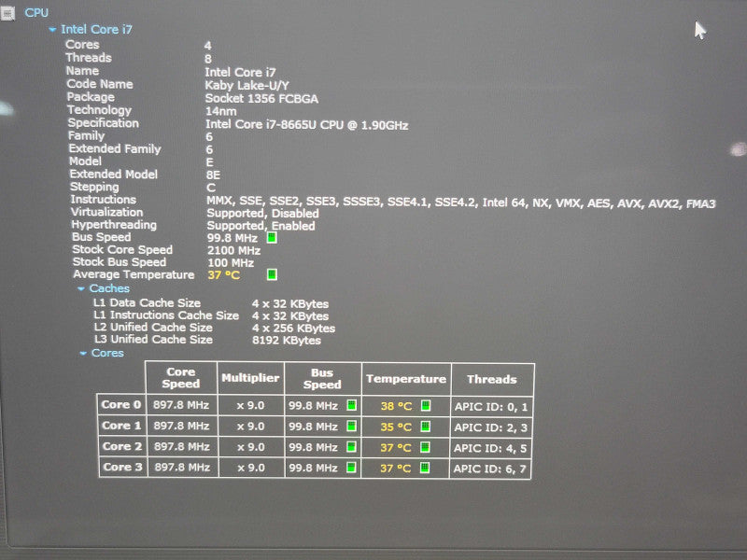Click the 14nm technology value

(x=220, y=111)
